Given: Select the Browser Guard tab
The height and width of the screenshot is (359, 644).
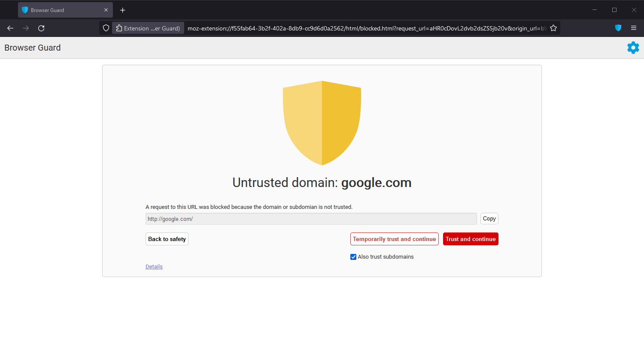Looking at the screenshot, I should [x=65, y=10].
